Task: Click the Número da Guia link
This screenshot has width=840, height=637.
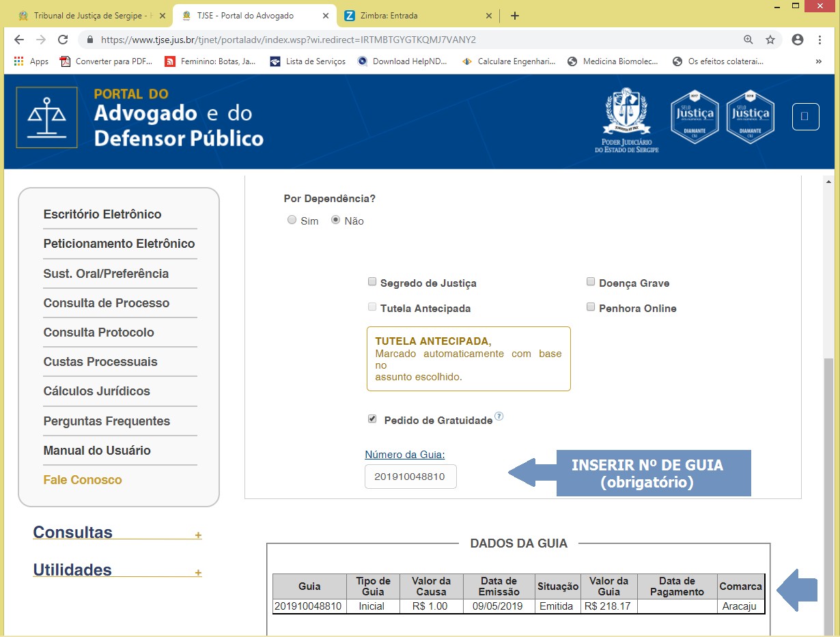Action: coord(404,455)
